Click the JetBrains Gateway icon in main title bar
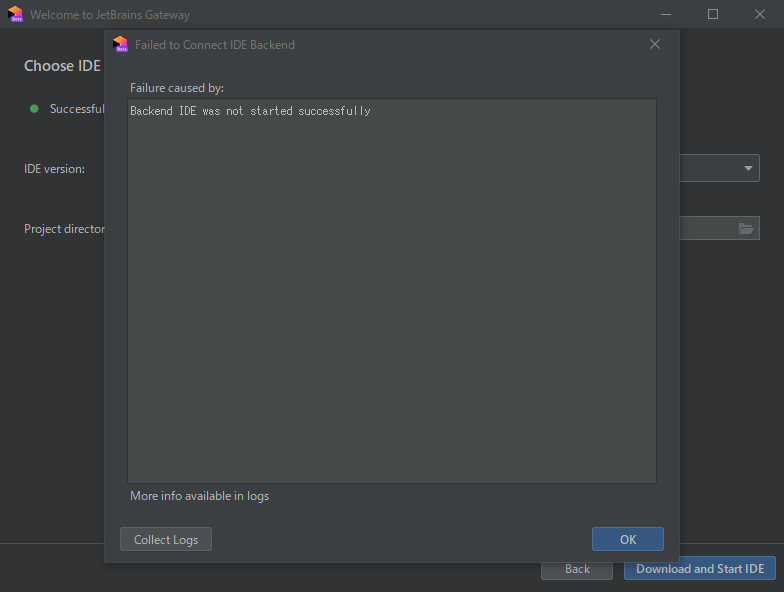 pyautogui.click(x=15, y=15)
